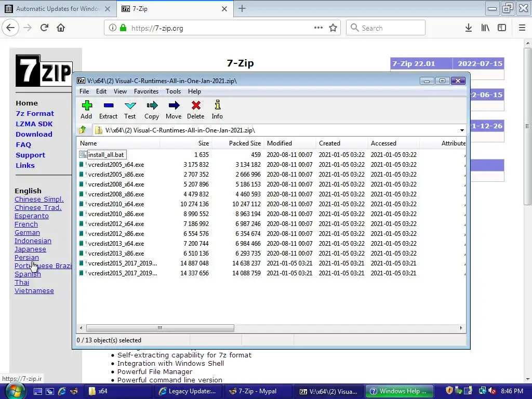Open the browser hamburger menu
532x399 pixels.
522,28
